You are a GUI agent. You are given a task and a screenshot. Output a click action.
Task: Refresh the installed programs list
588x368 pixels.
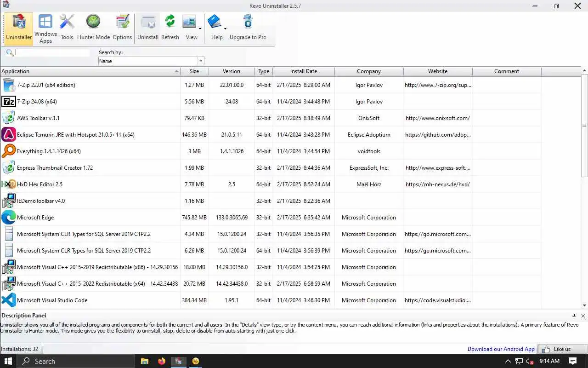(170, 29)
